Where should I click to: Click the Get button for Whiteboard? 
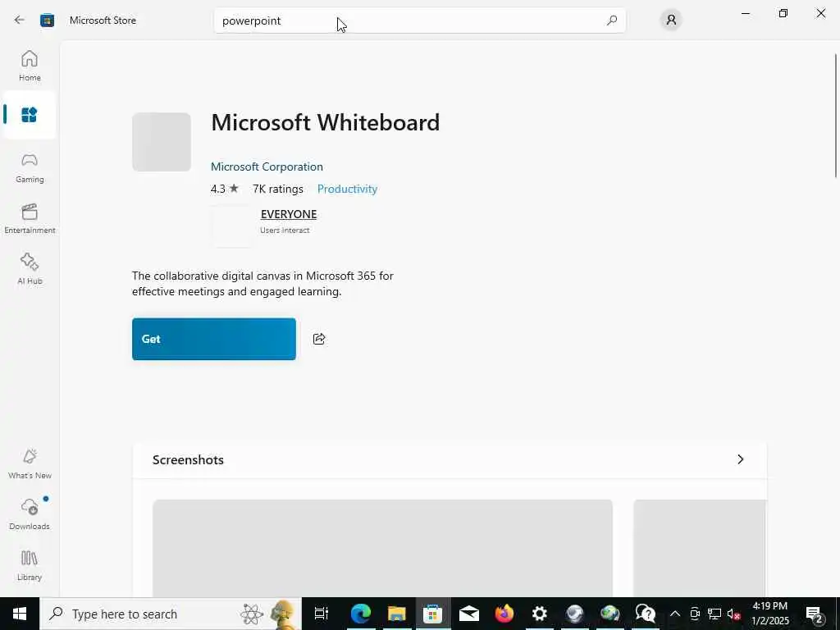(214, 339)
